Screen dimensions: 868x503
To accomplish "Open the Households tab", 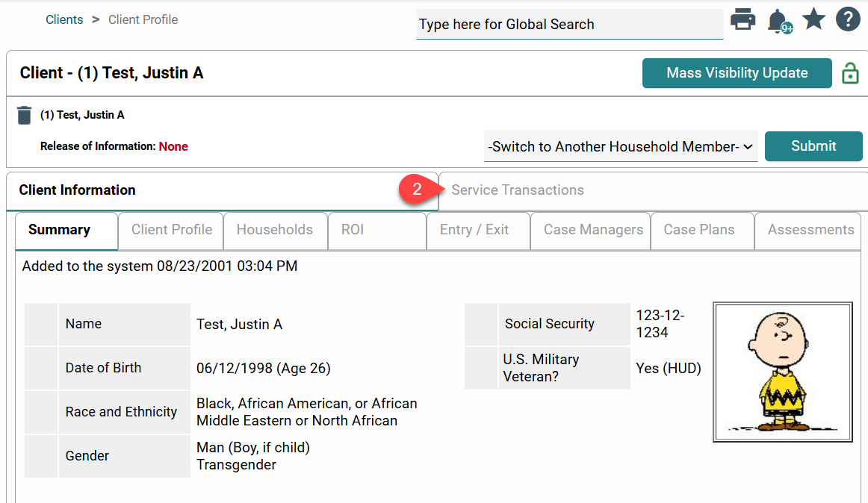I will (x=274, y=230).
